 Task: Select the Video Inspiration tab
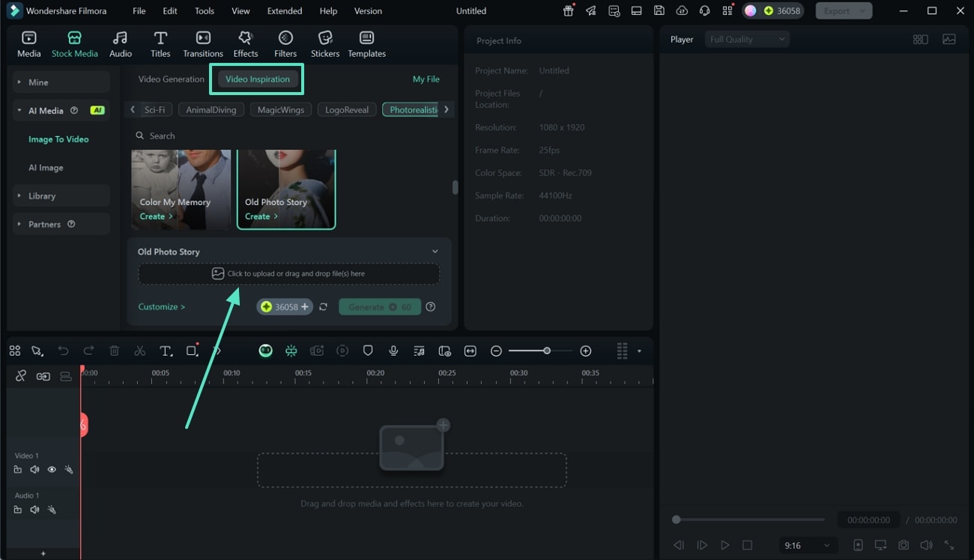257,79
